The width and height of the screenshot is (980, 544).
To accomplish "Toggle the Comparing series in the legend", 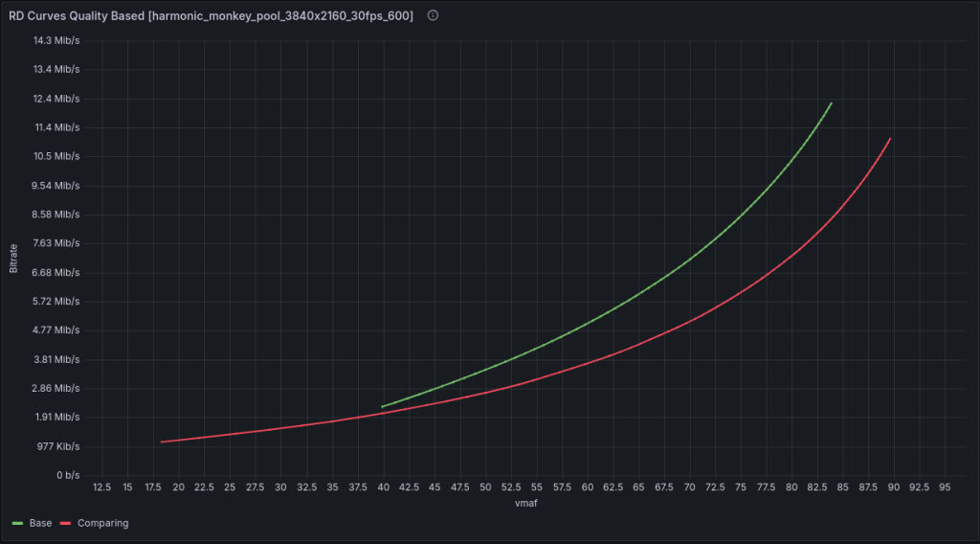I will click(100, 524).
